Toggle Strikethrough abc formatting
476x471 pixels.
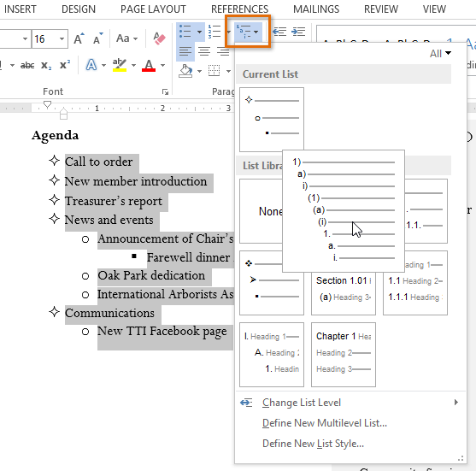pos(27,65)
